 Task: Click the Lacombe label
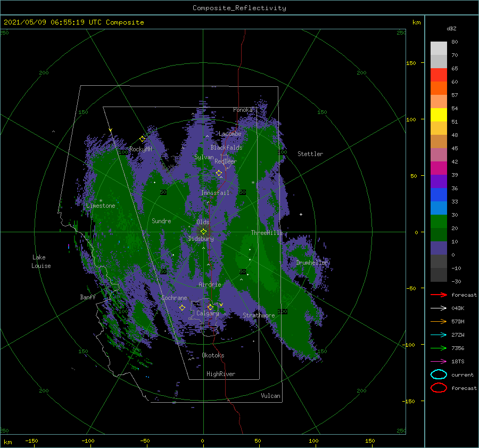(x=230, y=134)
